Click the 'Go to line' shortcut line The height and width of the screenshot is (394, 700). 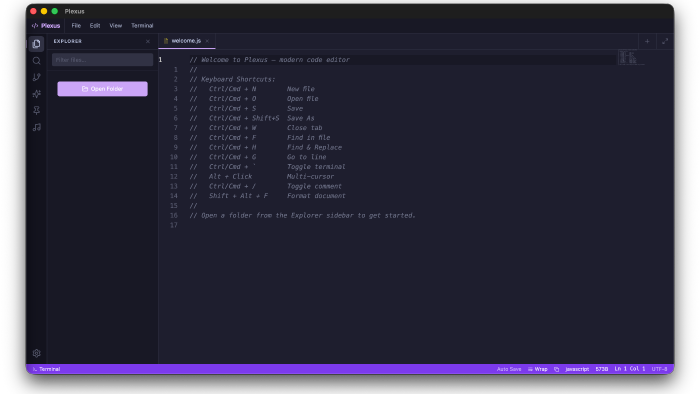pos(258,157)
